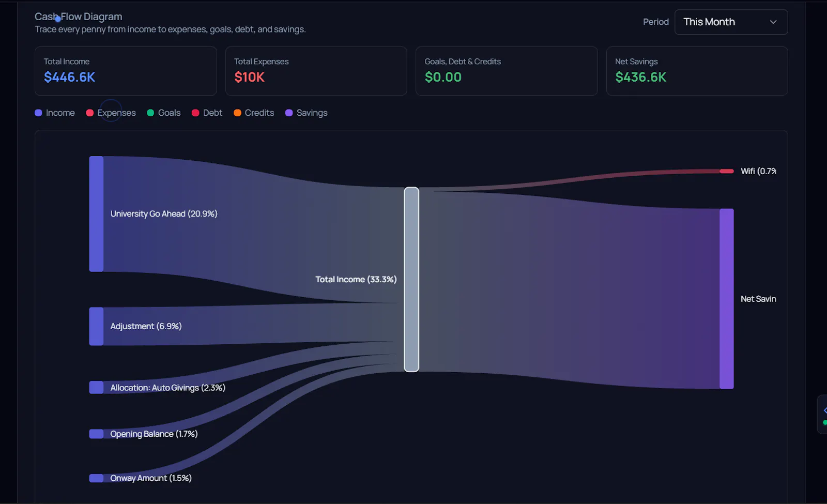Viewport: 827px width, 504px height.
Task: Click the $436.6K Net Savings value
Action: click(641, 77)
